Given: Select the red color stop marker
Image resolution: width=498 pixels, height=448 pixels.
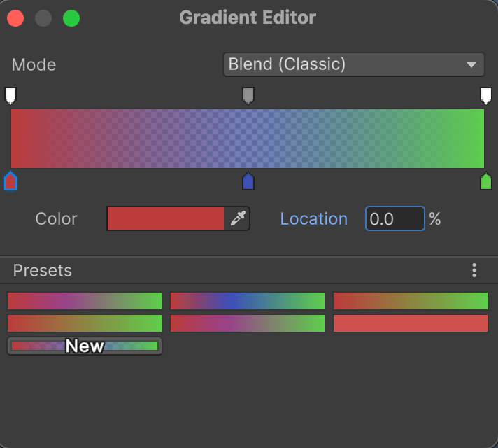Looking at the screenshot, I should [x=10, y=182].
